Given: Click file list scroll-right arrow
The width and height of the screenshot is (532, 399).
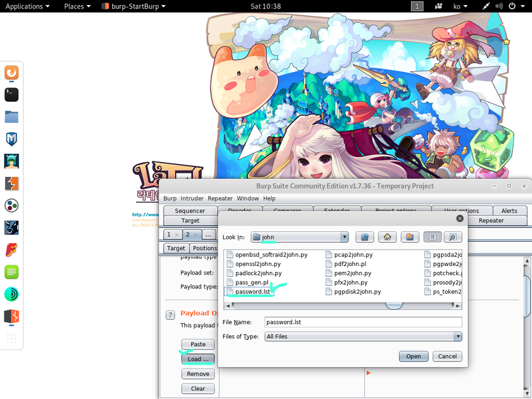Looking at the screenshot, I should coord(458,306).
